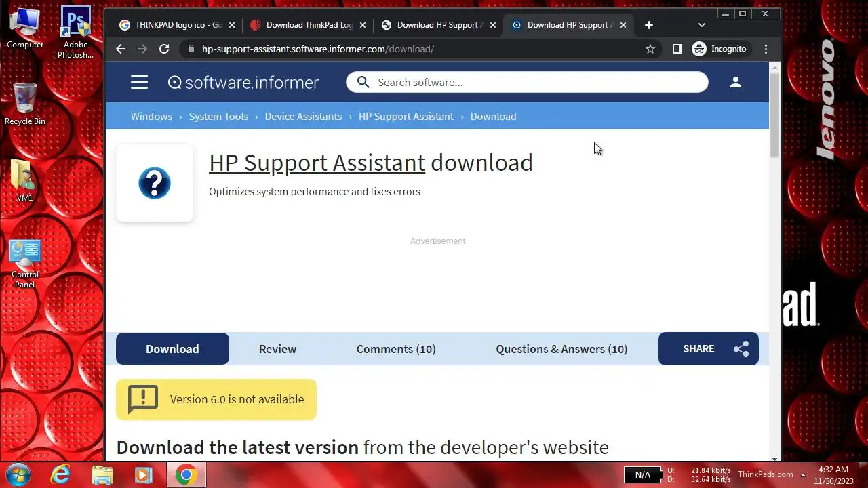
Task: Close the active Download HP Support tab
Action: point(623,25)
